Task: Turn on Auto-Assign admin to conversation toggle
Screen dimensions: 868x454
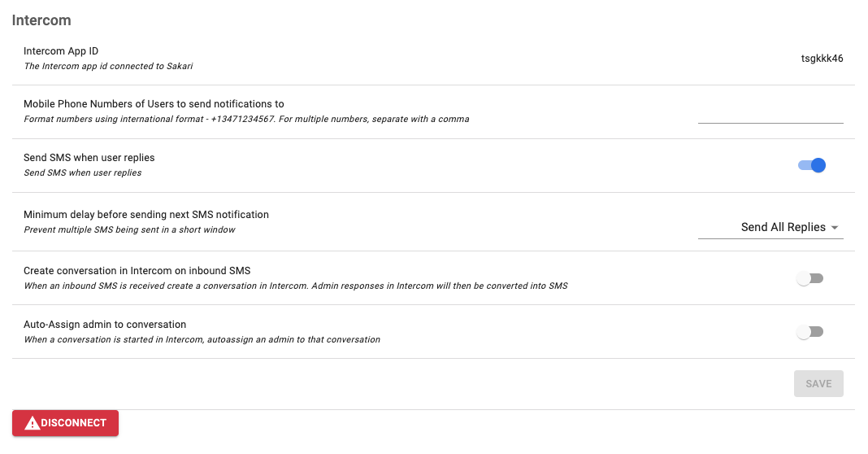Action: click(x=809, y=332)
